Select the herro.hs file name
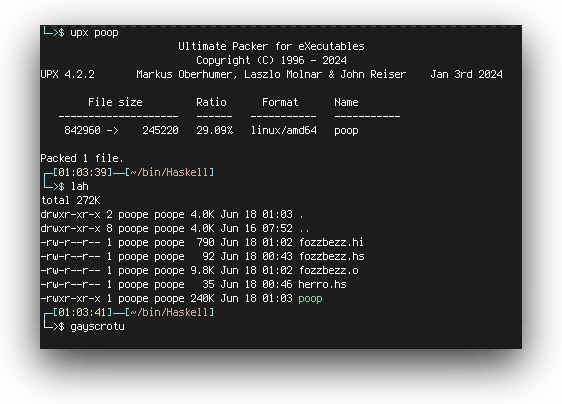This screenshot has width=562, height=404. point(322,284)
